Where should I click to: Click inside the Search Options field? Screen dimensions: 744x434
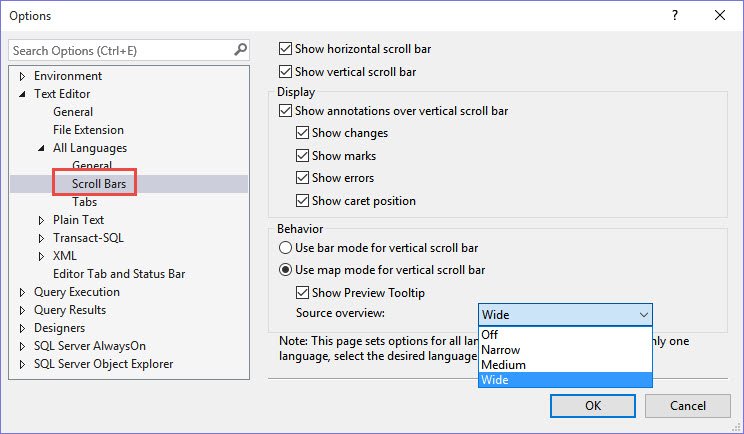(x=120, y=50)
